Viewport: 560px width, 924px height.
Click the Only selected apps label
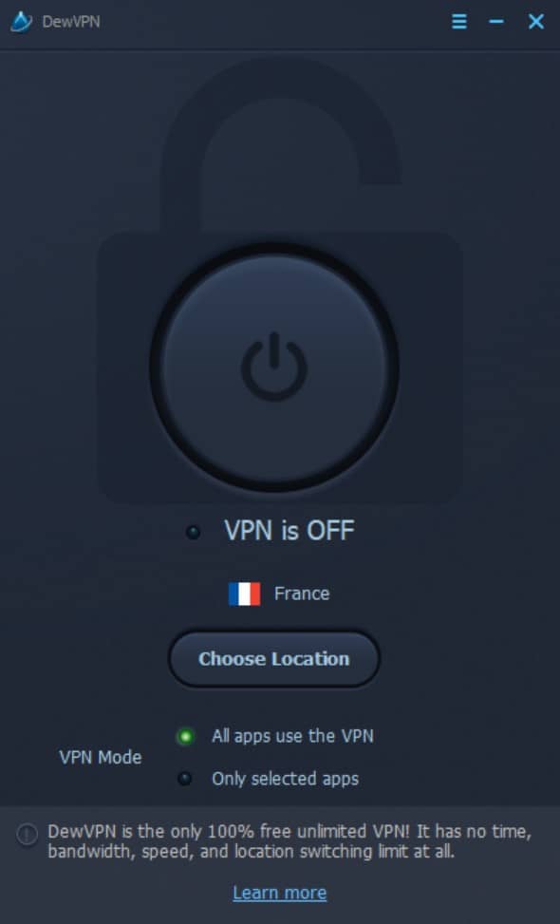coord(285,779)
